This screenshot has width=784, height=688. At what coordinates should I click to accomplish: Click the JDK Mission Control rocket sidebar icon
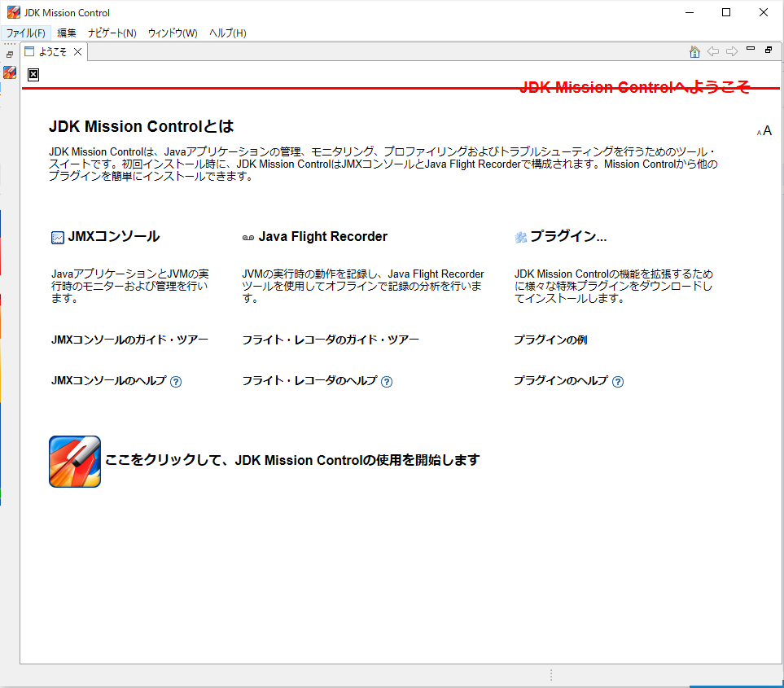(x=9, y=72)
